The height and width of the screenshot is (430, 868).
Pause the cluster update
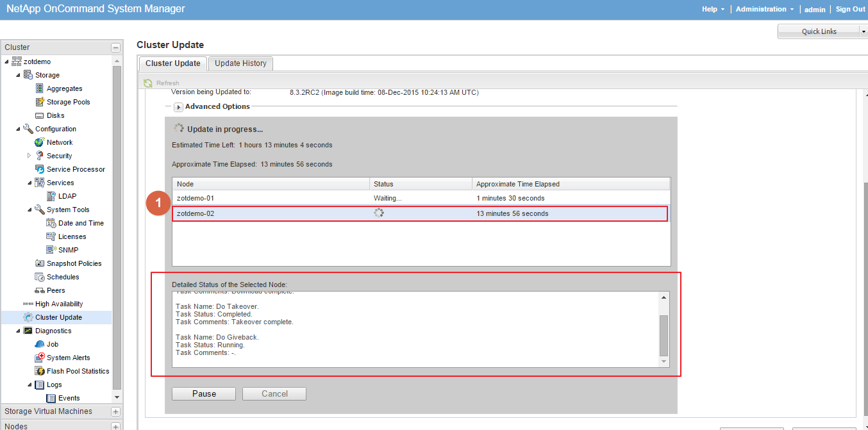click(x=204, y=393)
